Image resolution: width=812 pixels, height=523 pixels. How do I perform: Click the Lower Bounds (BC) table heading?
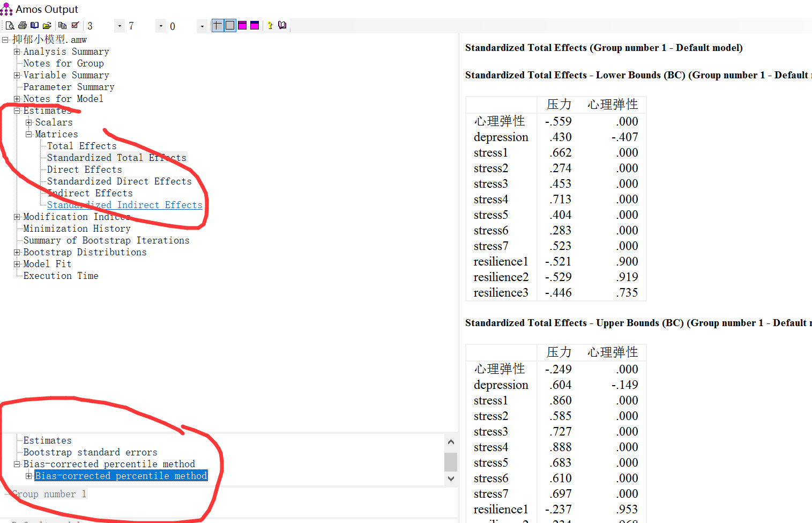[x=638, y=75]
